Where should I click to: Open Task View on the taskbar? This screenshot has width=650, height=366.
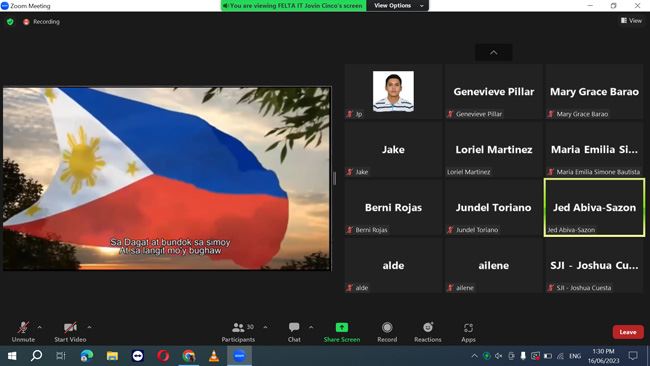pyautogui.click(x=61, y=356)
